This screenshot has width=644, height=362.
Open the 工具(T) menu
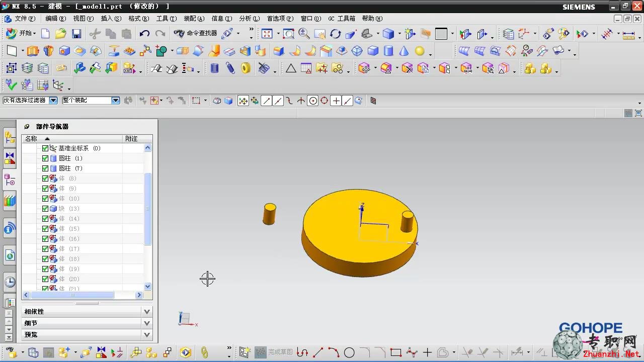click(x=167, y=19)
